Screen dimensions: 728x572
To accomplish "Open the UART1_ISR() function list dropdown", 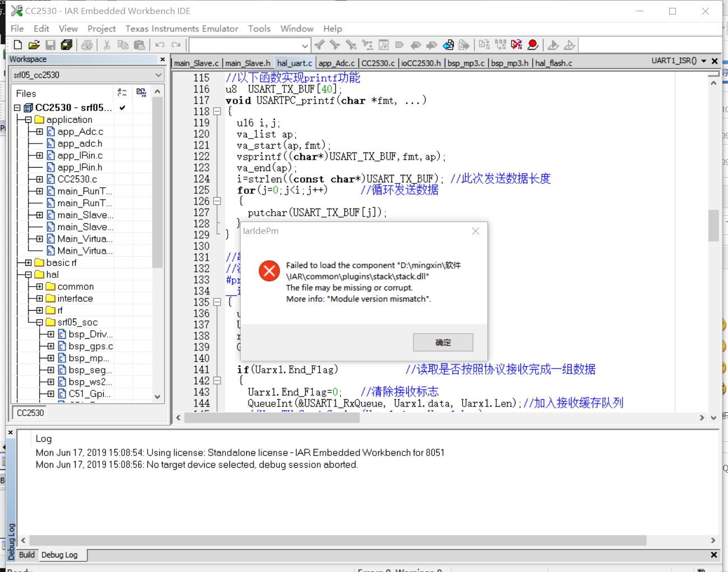I will tap(703, 61).
